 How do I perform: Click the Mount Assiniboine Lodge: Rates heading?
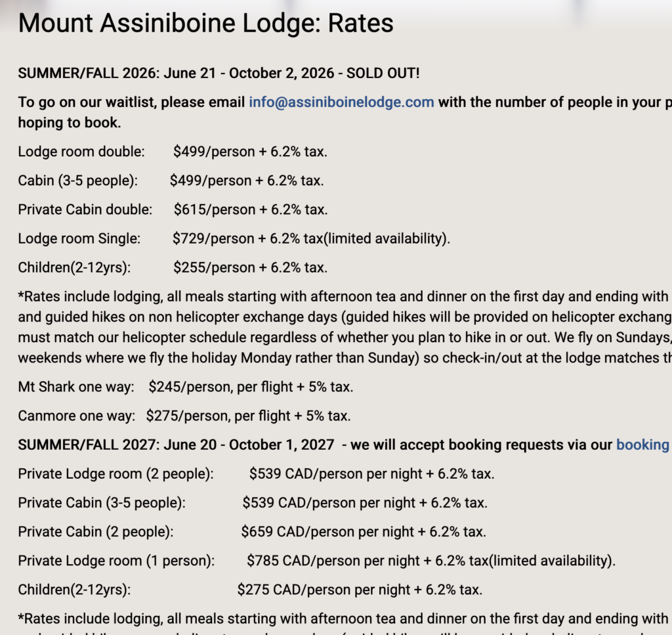click(x=205, y=23)
